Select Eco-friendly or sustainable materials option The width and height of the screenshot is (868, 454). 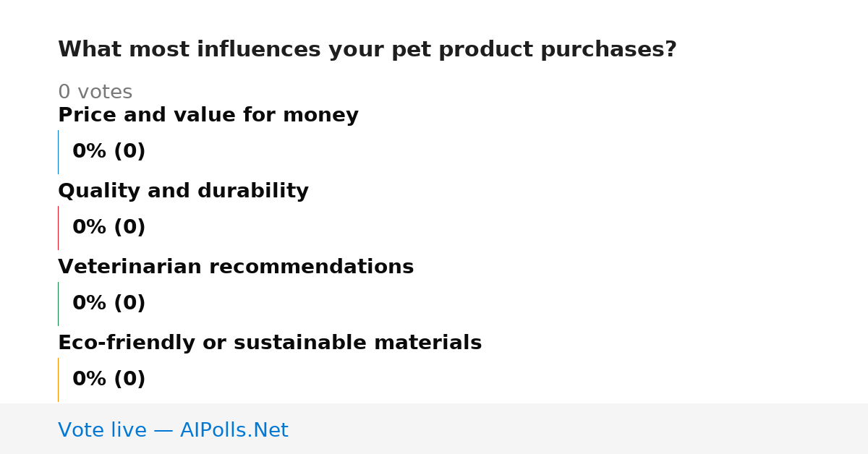point(270,343)
